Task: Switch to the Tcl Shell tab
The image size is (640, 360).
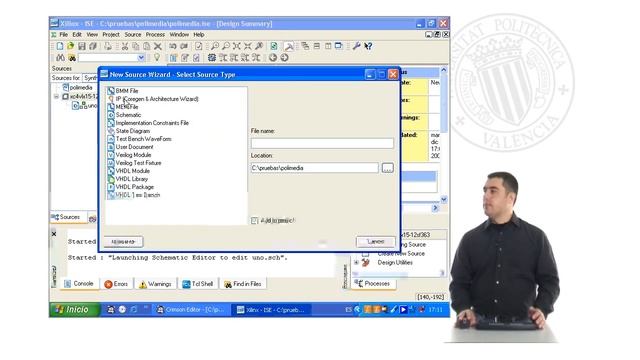Action: pyautogui.click(x=198, y=284)
